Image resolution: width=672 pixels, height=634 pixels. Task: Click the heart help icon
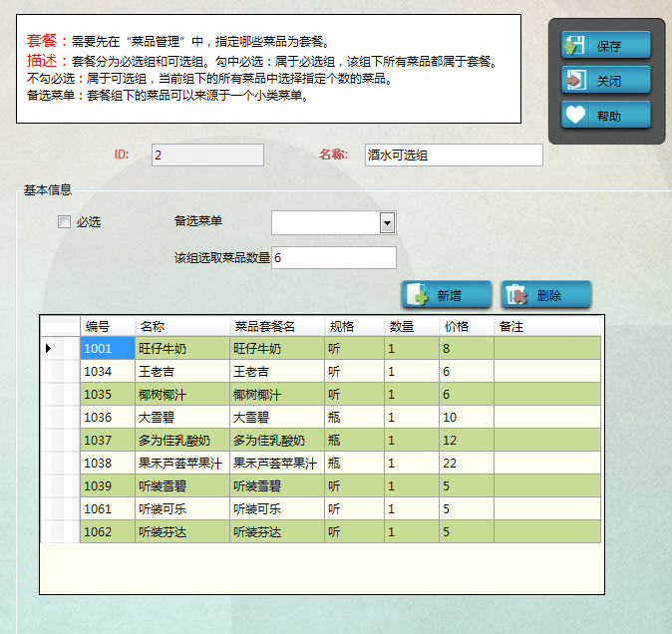click(x=575, y=115)
